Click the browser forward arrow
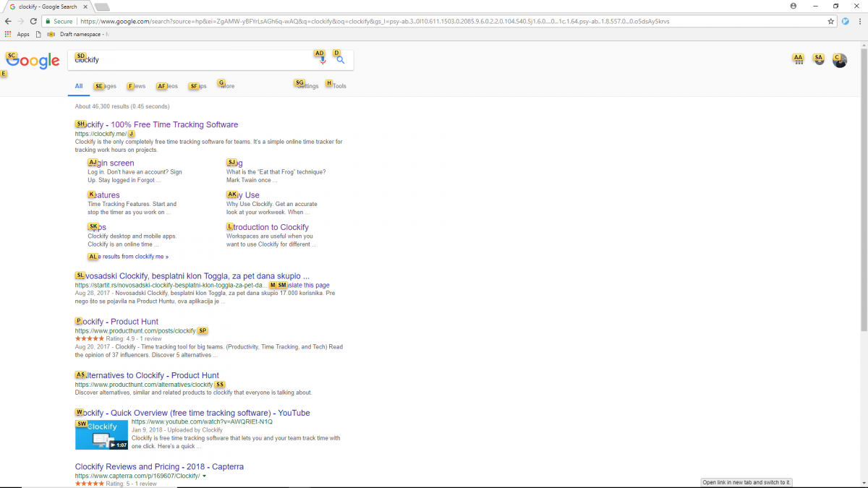The width and height of the screenshot is (868, 488). pyautogui.click(x=20, y=21)
